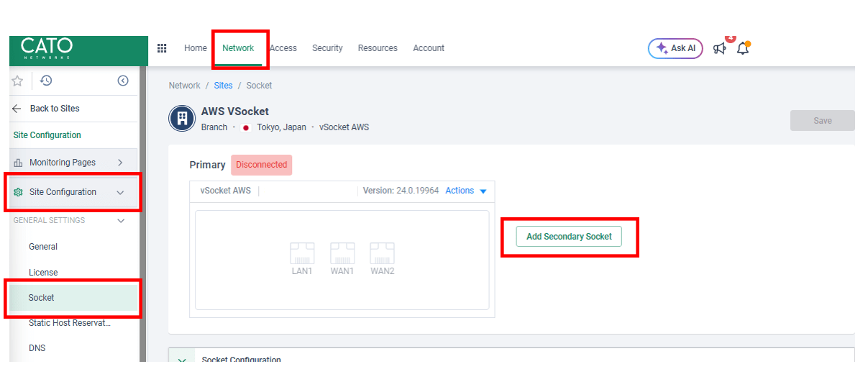
Task: Open the Access tab
Action: pos(284,48)
